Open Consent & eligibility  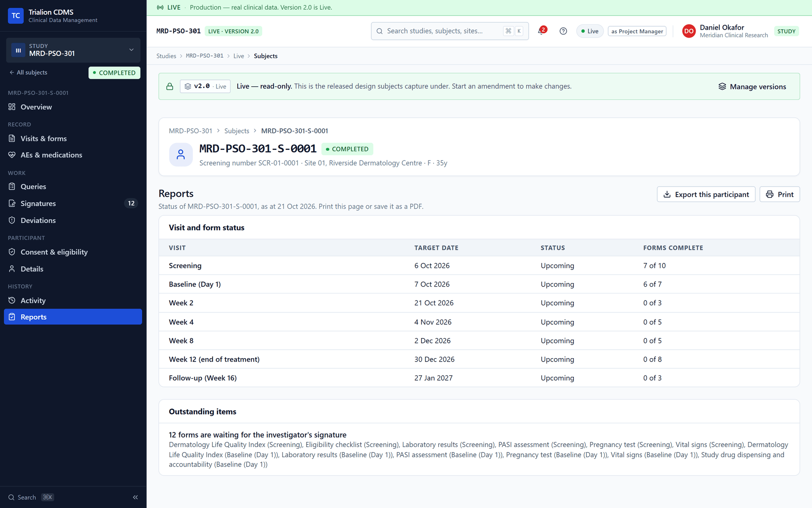[73, 252]
